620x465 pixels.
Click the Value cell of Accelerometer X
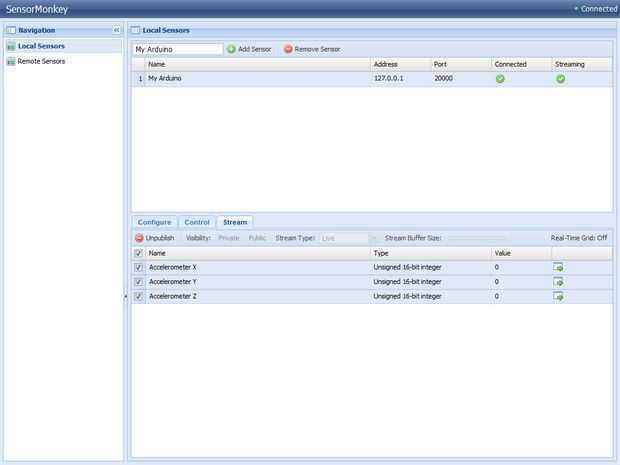521,267
